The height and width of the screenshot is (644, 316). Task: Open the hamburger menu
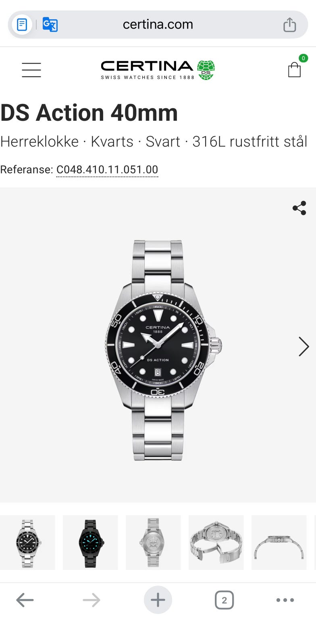31,70
